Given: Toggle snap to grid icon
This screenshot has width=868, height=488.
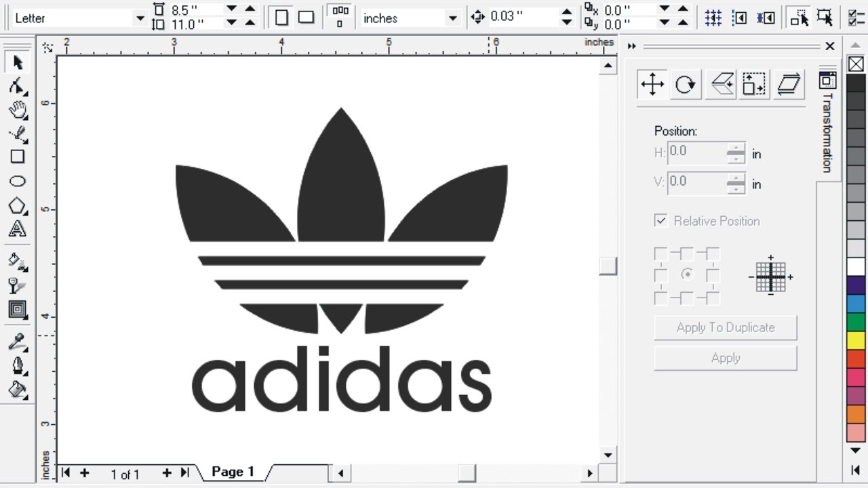Looking at the screenshot, I should tap(713, 18).
